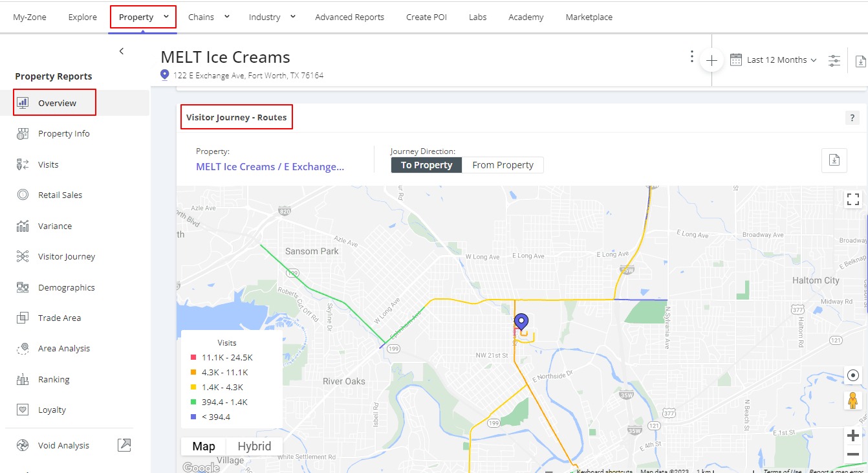
Task: Click the blue < 394.4 legend swatch
Action: (193, 417)
